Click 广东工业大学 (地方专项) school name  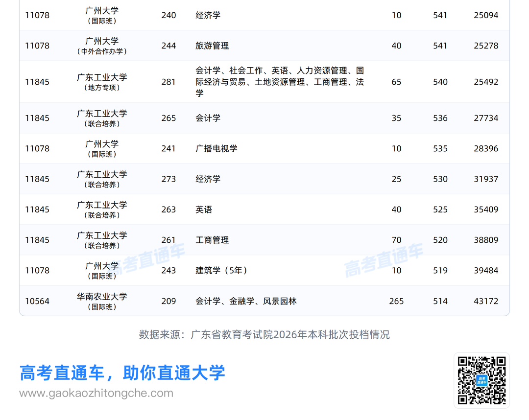pyautogui.click(x=102, y=82)
